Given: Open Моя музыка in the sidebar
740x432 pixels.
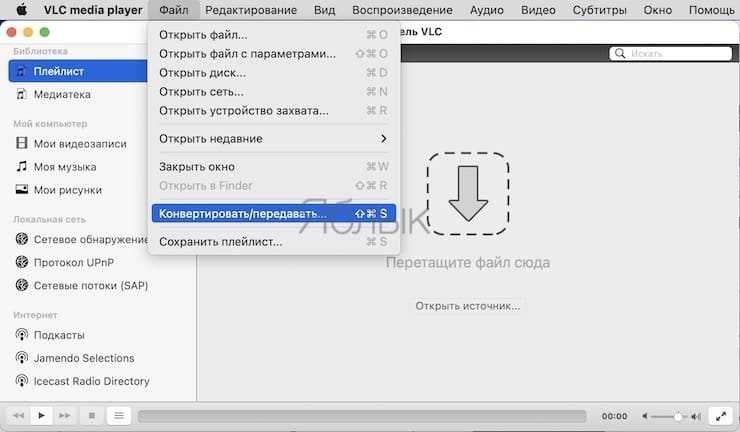Looking at the screenshot, I should 65,167.
